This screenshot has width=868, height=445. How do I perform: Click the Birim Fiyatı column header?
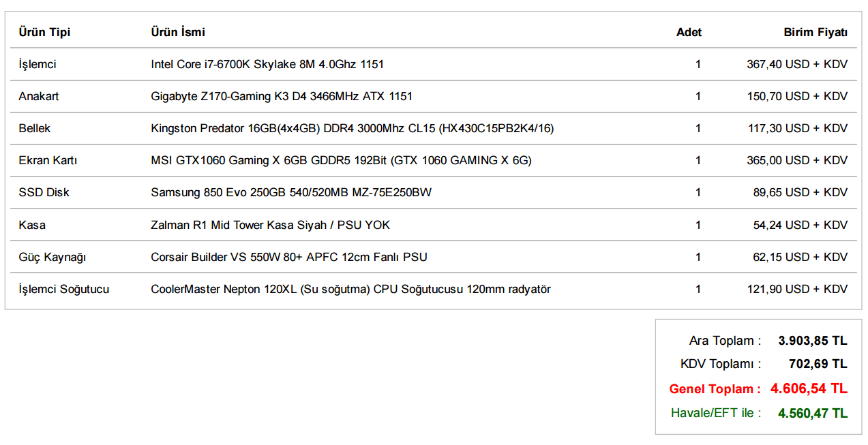click(815, 32)
